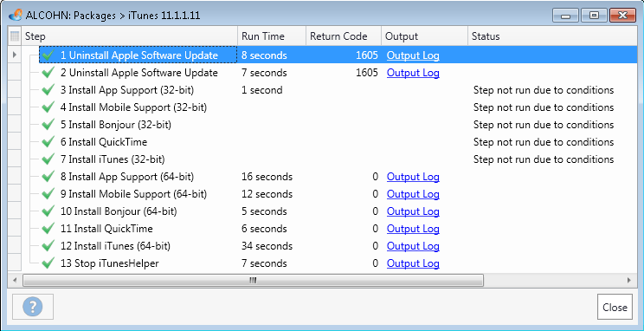This screenshot has height=331, width=644.
Task: Select step 12 Install iTunes (64-bit)
Action: tap(115, 246)
